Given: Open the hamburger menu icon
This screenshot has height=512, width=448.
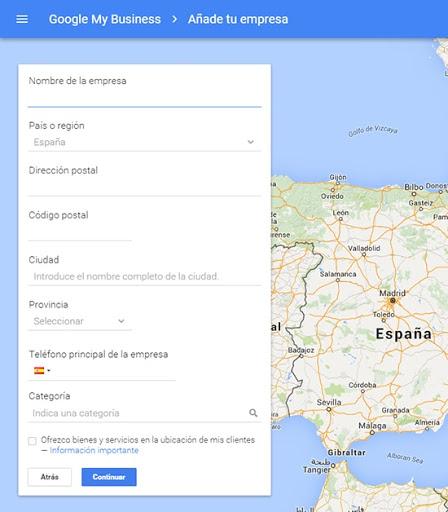Looking at the screenshot, I should tap(22, 19).
